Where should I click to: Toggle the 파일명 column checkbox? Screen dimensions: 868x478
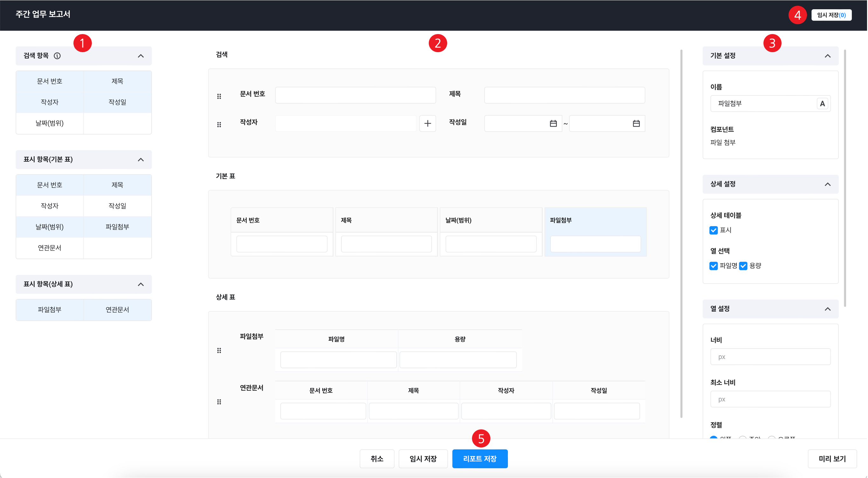point(713,266)
